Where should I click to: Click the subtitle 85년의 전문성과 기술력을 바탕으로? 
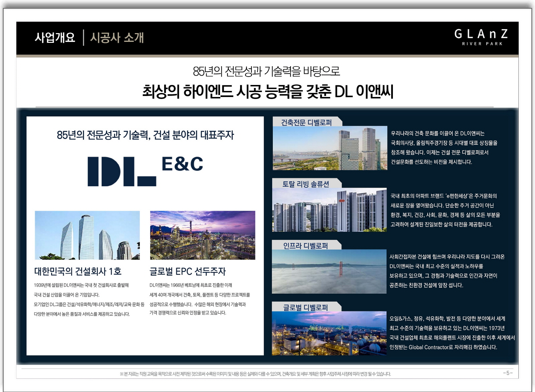[266, 71]
